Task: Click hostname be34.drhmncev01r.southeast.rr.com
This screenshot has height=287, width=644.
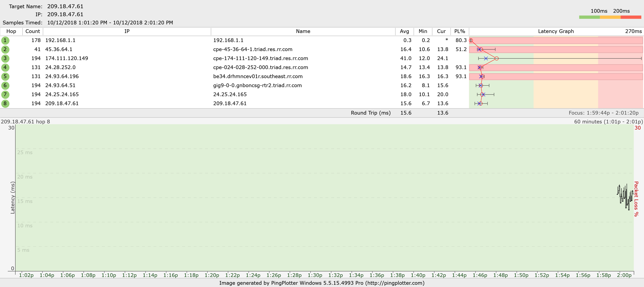Action: (x=258, y=76)
